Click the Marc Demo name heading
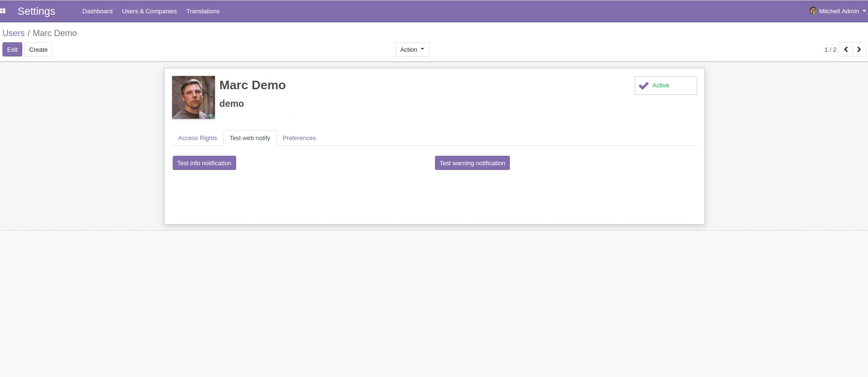Viewport: 868px width, 377px height. 252,85
